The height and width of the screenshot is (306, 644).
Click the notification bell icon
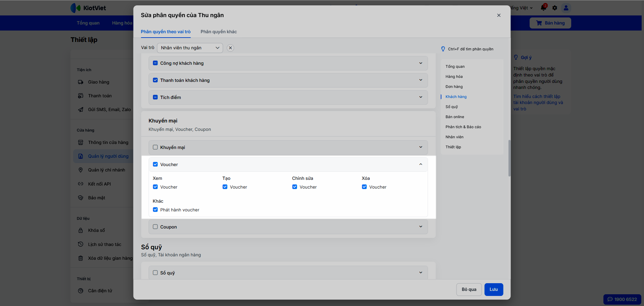pos(543,8)
